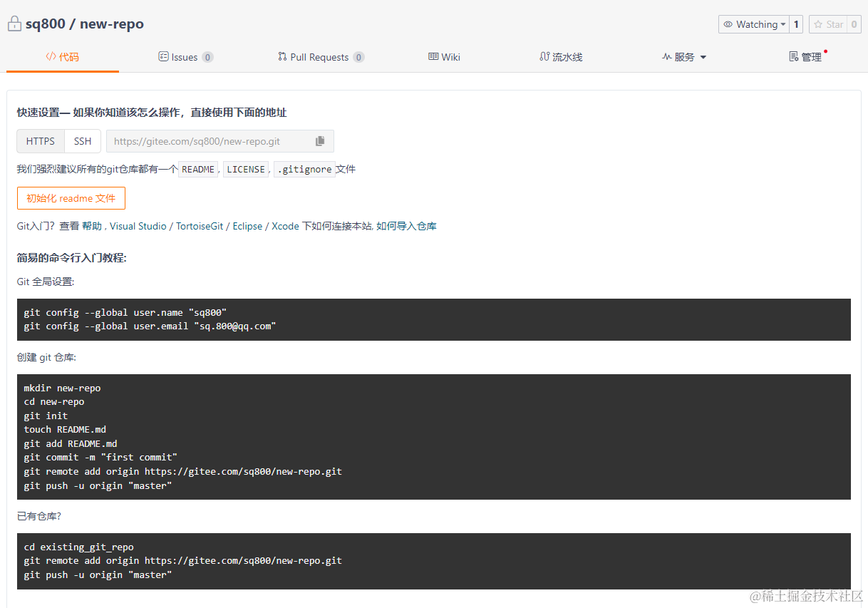Click the Pull Requests count badge 0
Viewport: 868px width, 608px height.
point(358,57)
